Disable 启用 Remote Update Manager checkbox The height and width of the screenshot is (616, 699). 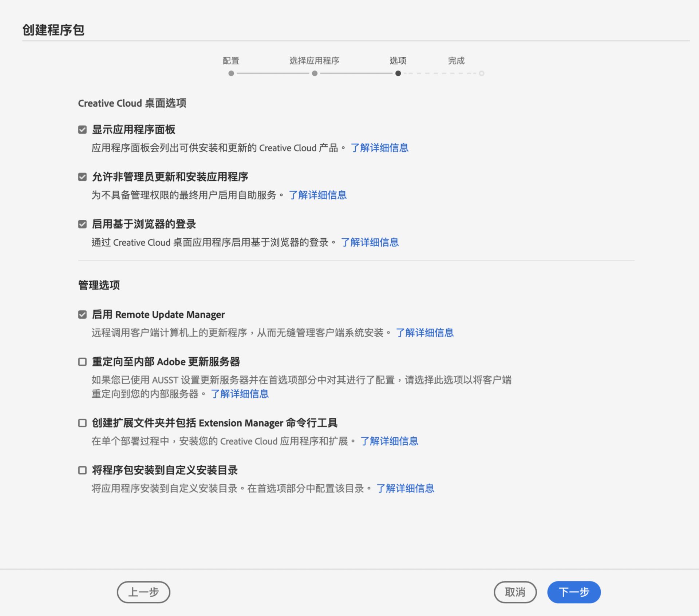coord(82,315)
